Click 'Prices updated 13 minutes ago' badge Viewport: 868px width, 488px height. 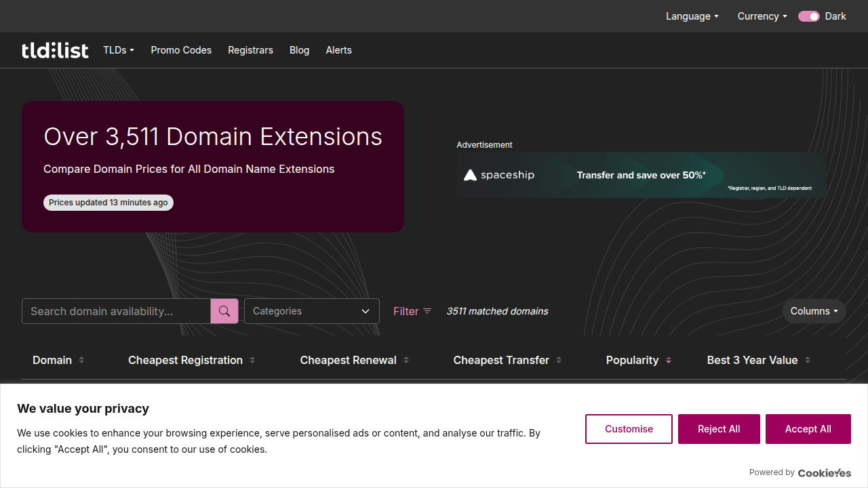coord(108,203)
